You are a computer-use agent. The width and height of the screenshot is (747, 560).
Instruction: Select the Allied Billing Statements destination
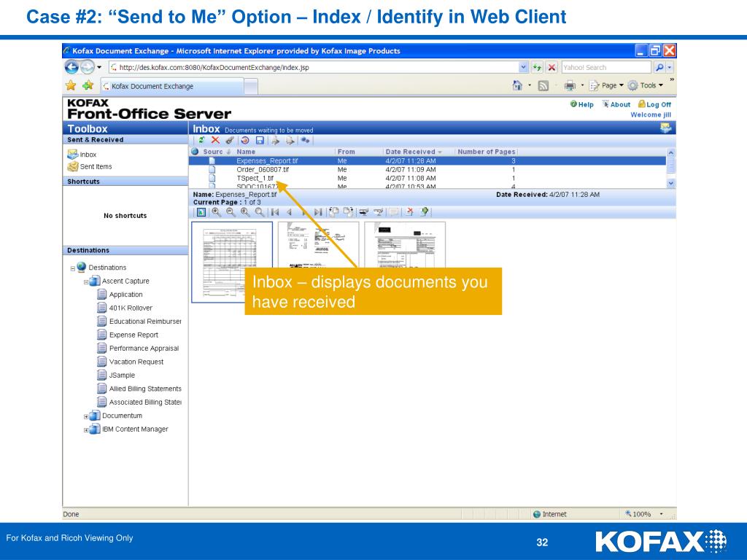[139, 389]
